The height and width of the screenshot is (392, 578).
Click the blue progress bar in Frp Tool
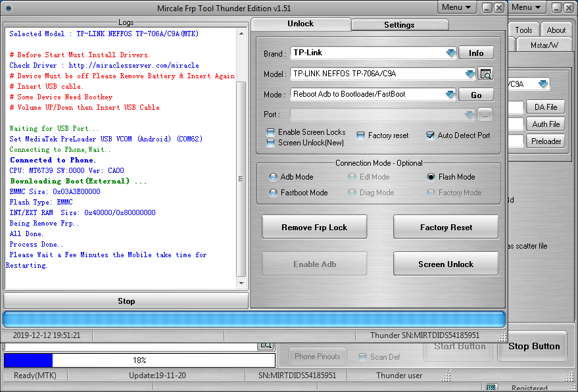(254, 320)
